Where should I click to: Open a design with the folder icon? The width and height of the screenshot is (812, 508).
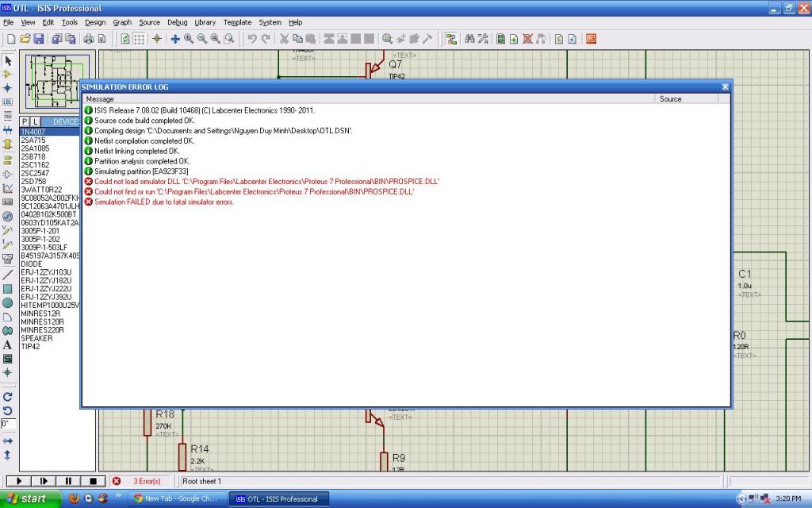[x=25, y=39]
